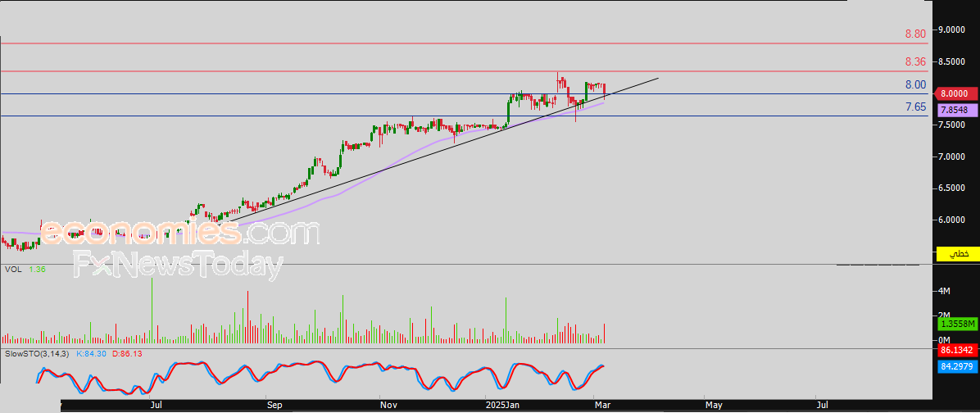Click the blue 8.00 level label
This screenshot has width=980, height=413.
click(x=915, y=84)
